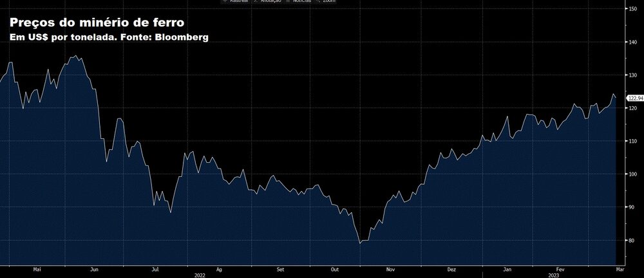Click the Anotação pencil icon
The image size is (644, 278).
coord(255,2)
